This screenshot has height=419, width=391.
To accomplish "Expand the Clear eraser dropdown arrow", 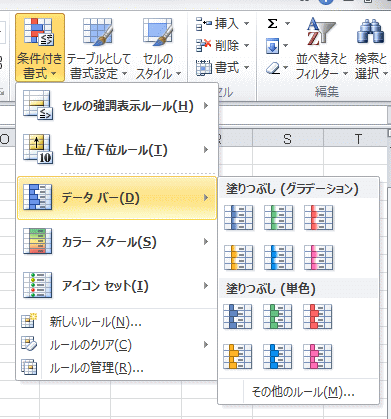I will [x=286, y=68].
